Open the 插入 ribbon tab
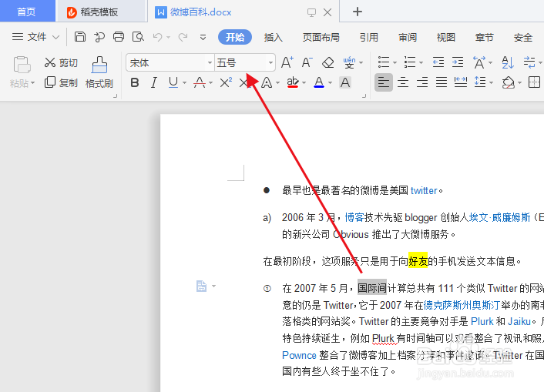This screenshot has height=392, width=544. 274,37
